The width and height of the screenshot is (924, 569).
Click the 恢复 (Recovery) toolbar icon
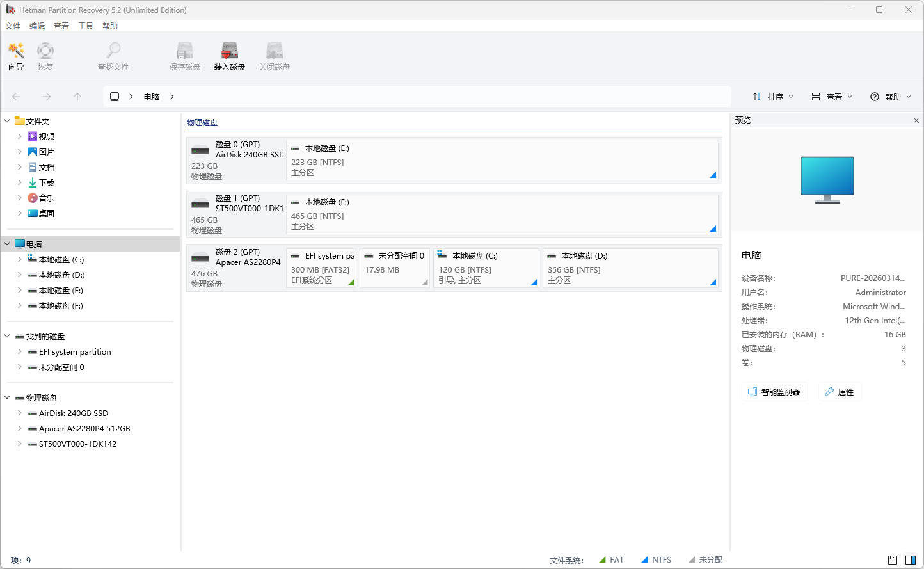point(45,56)
